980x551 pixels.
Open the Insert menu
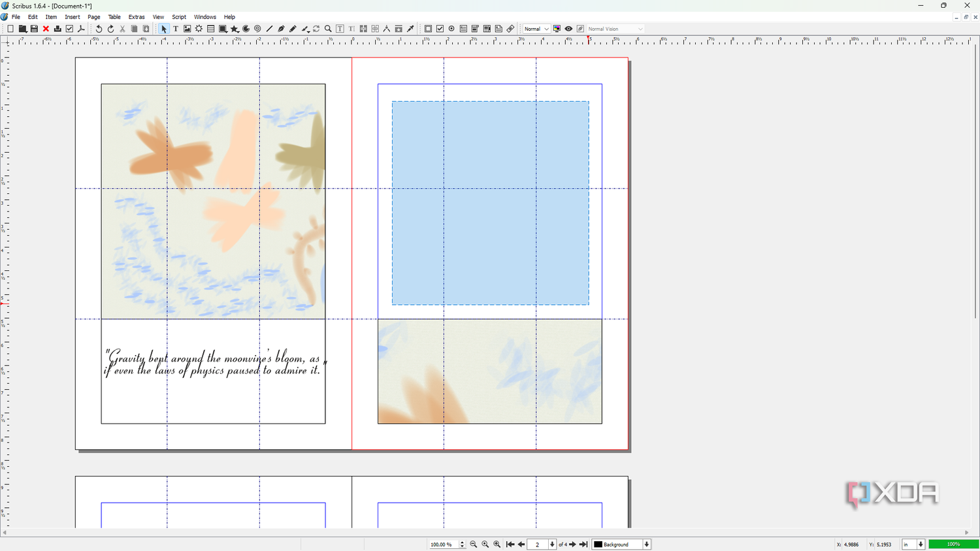(x=73, y=17)
